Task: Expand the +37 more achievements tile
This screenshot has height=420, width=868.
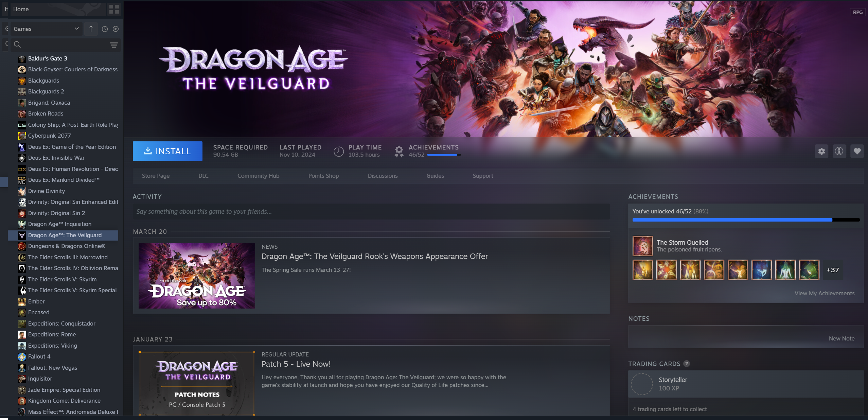Action: tap(832, 270)
